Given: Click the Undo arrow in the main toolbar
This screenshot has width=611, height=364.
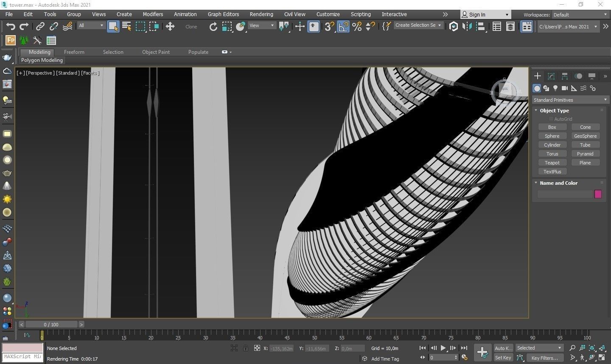Looking at the screenshot, I should (10, 26).
